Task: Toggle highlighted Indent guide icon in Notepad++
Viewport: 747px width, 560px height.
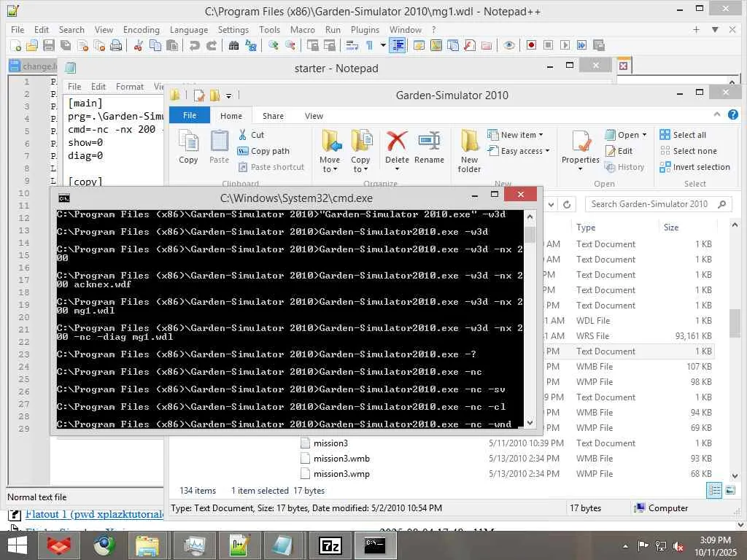Action: (398, 46)
